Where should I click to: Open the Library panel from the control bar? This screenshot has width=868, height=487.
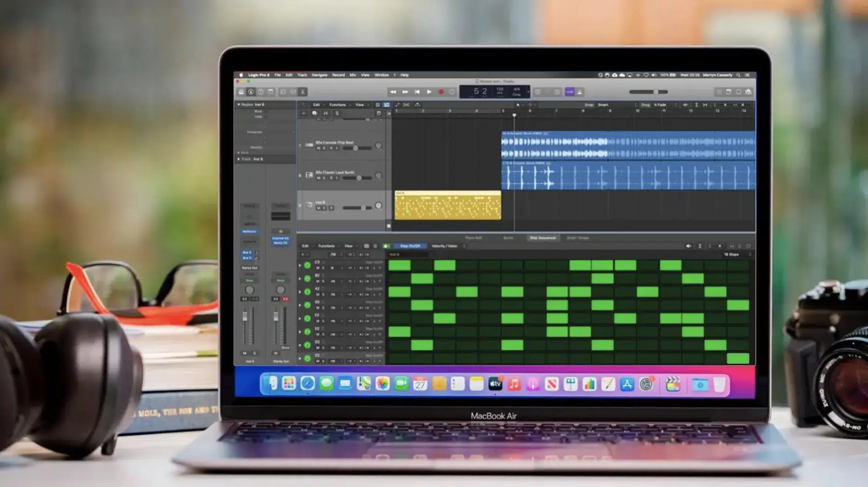point(241,92)
